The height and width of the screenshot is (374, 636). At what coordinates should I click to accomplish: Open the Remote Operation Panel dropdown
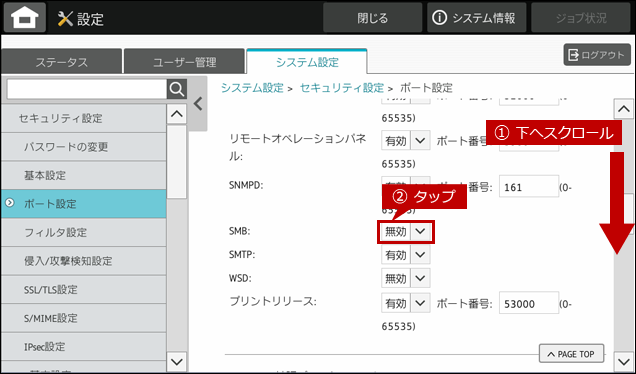pyautogui.click(x=406, y=141)
